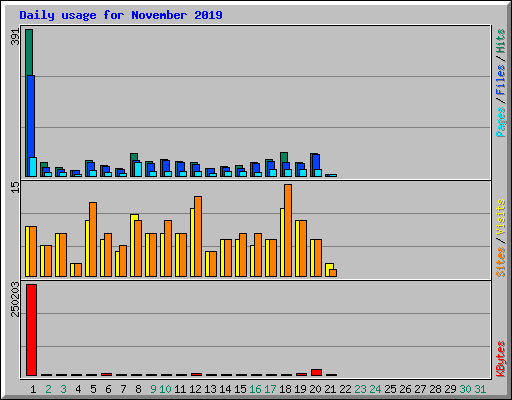Click day 2 on the x-axis

tap(48, 389)
